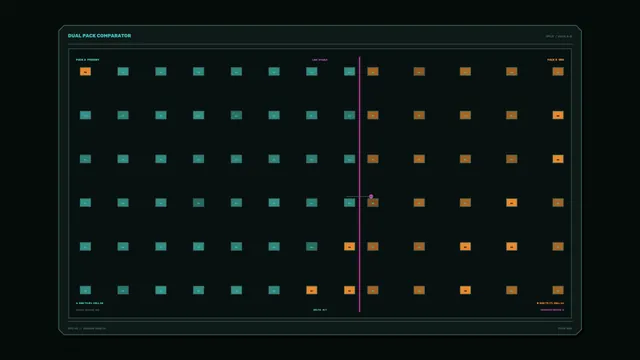Select the teal cell directly below Pack A's orange top-left cell

(x=85, y=115)
